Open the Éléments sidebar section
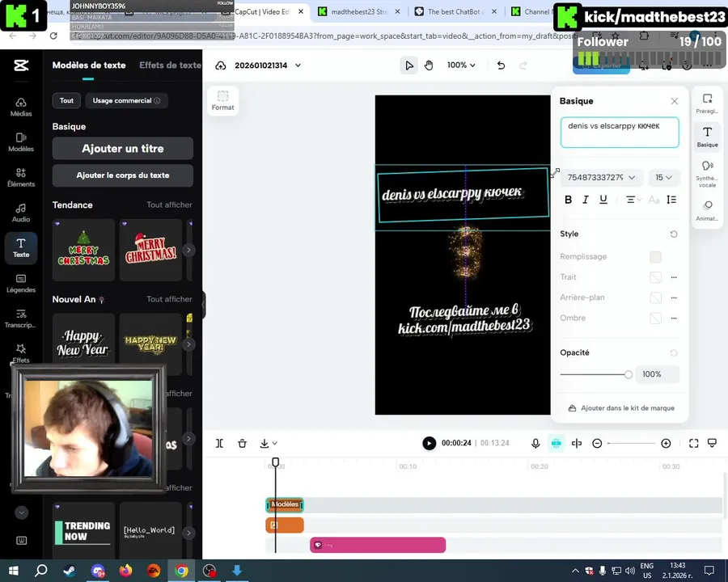This screenshot has height=582, width=728. coord(21,178)
